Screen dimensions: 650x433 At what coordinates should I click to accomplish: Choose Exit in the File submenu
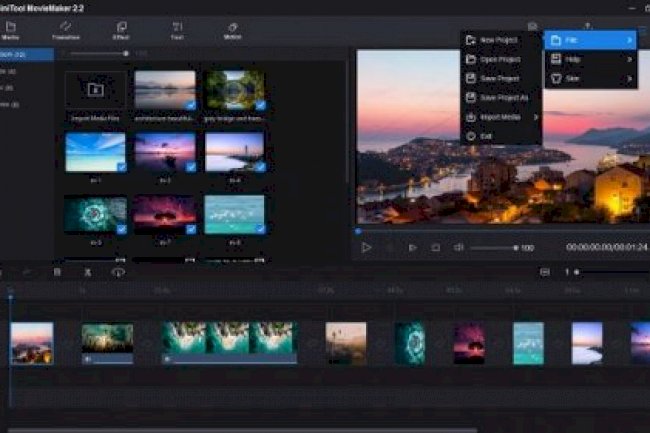tap(501, 136)
